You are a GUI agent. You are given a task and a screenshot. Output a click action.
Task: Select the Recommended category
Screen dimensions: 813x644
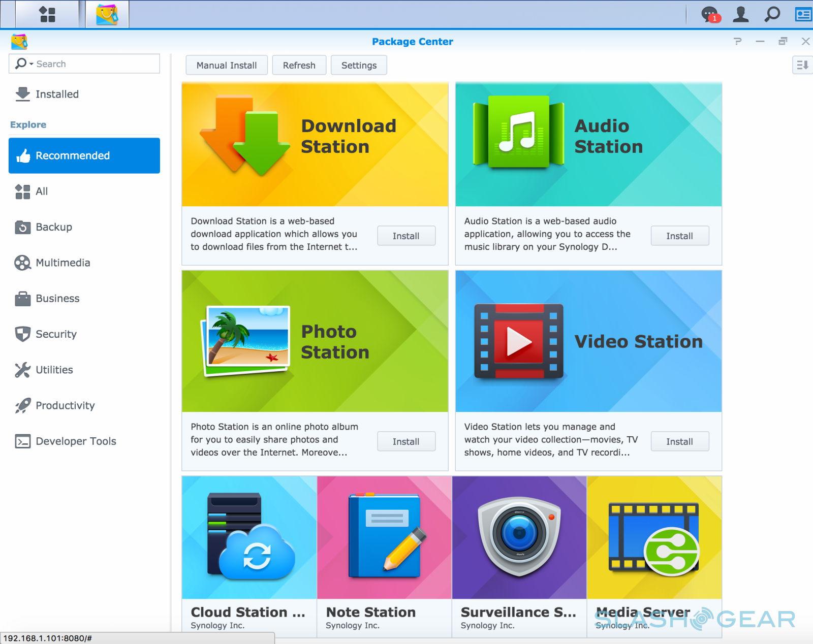84,155
